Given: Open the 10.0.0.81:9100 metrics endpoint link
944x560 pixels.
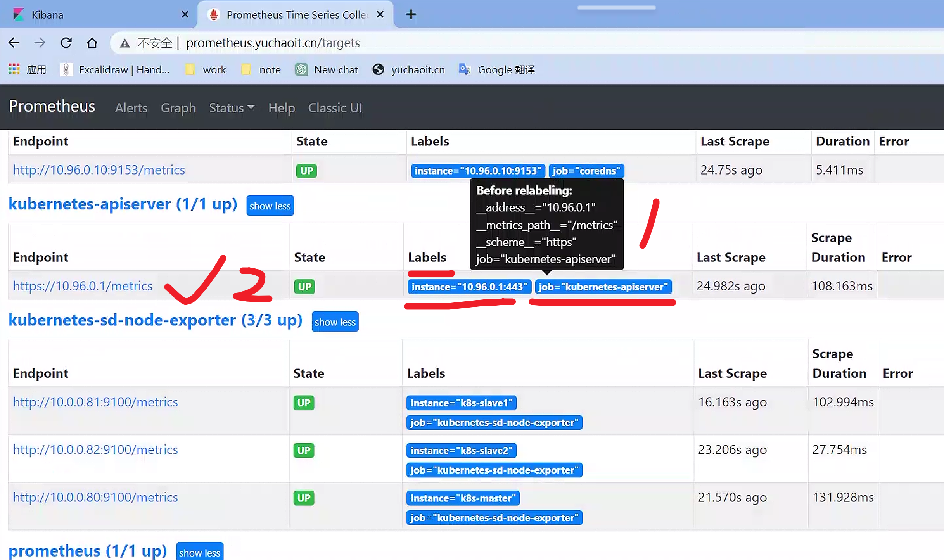Looking at the screenshot, I should point(95,402).
